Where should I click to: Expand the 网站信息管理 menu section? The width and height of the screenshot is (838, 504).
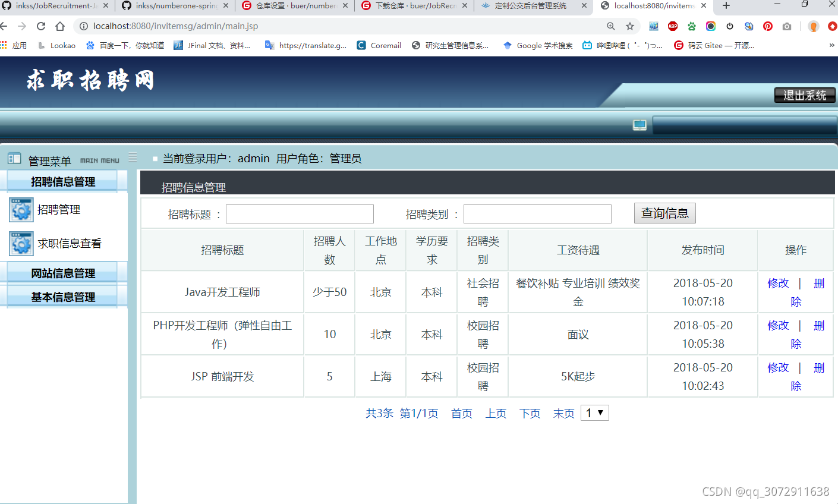63,273
